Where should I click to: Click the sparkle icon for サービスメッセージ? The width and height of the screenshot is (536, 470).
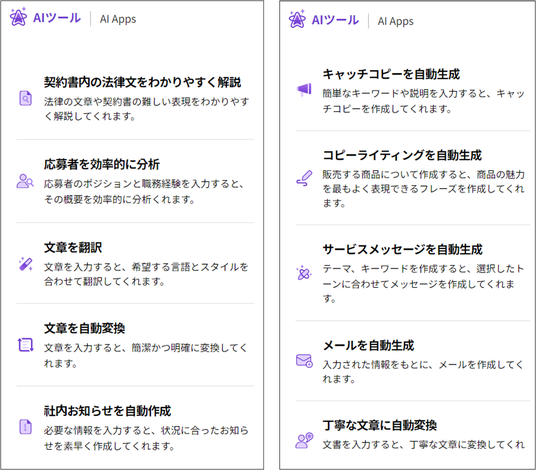tap(304, 273)
